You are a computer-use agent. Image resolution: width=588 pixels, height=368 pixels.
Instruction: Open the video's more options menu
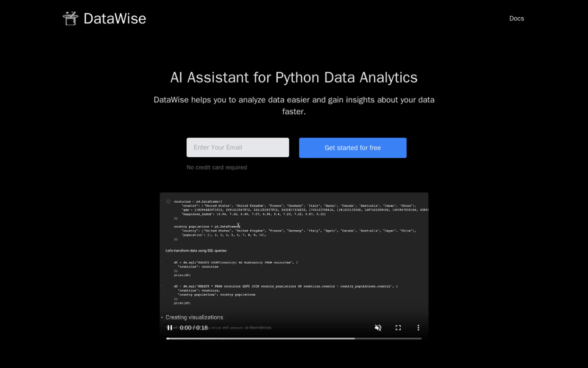(x=418, y=328)
